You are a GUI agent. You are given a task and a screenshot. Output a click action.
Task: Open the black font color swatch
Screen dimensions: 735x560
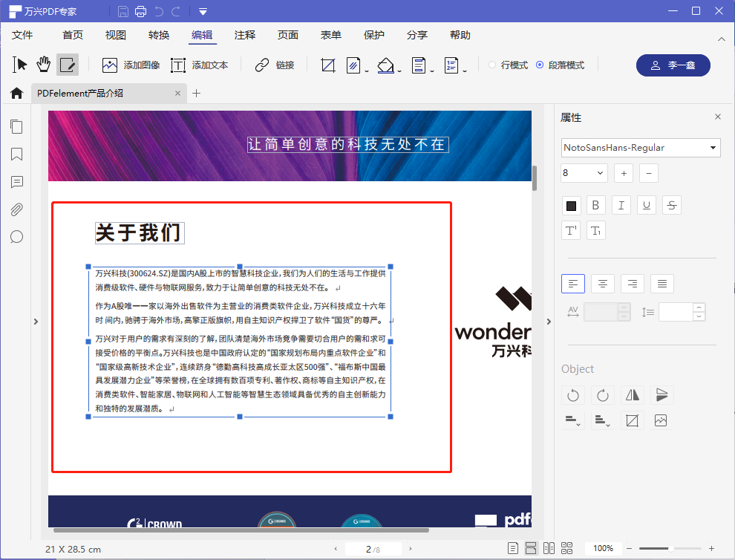(x=571, y=206)
